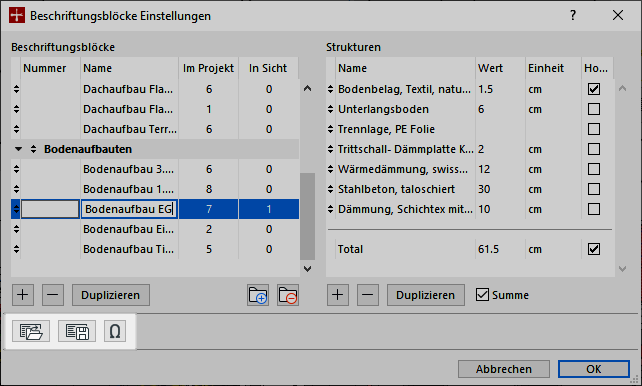Image resolution: width=642 pixels, height=386 pixels.
Task: Click the remove folder icon with red minus
Action: [288, 295]
